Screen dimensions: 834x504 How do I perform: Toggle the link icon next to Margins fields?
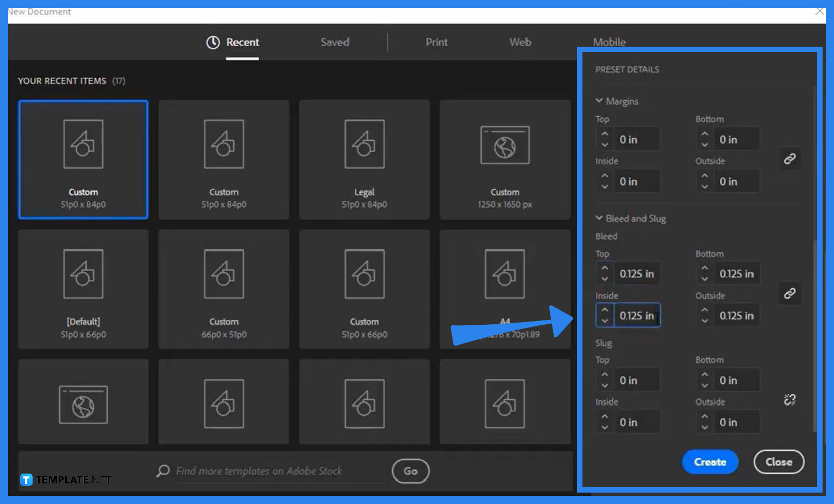(x=790, y=159)
